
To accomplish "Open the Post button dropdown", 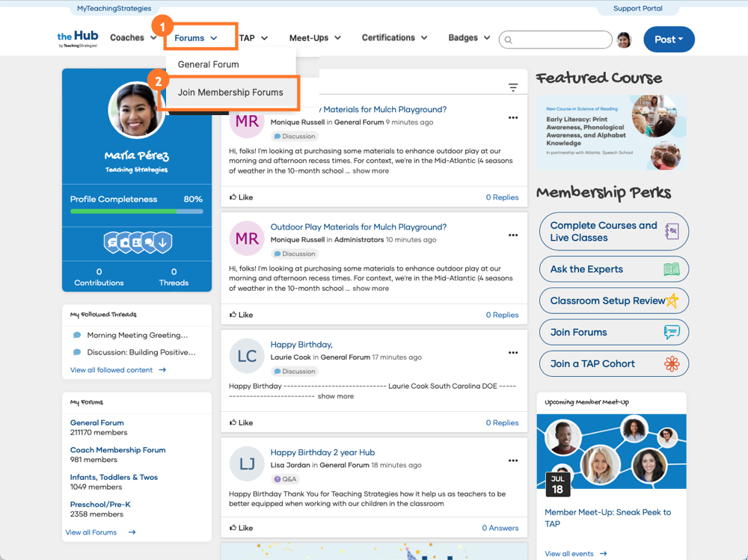I will tap(669, 40).
